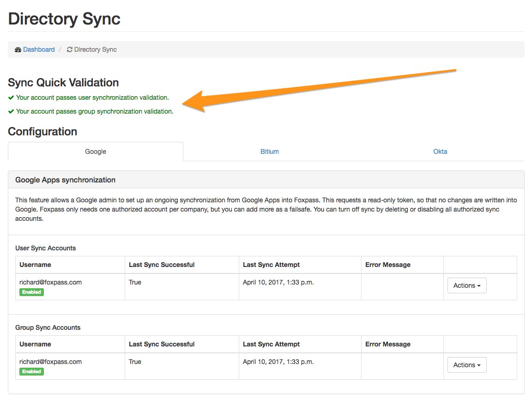Open the Dashboard link in the breadcrumb

click(38, 49)
